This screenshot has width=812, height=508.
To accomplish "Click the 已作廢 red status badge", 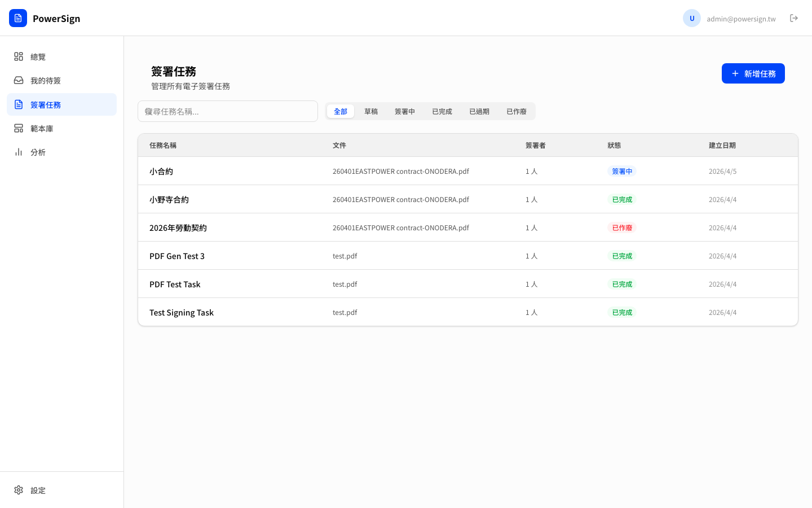I will (622, 227).
